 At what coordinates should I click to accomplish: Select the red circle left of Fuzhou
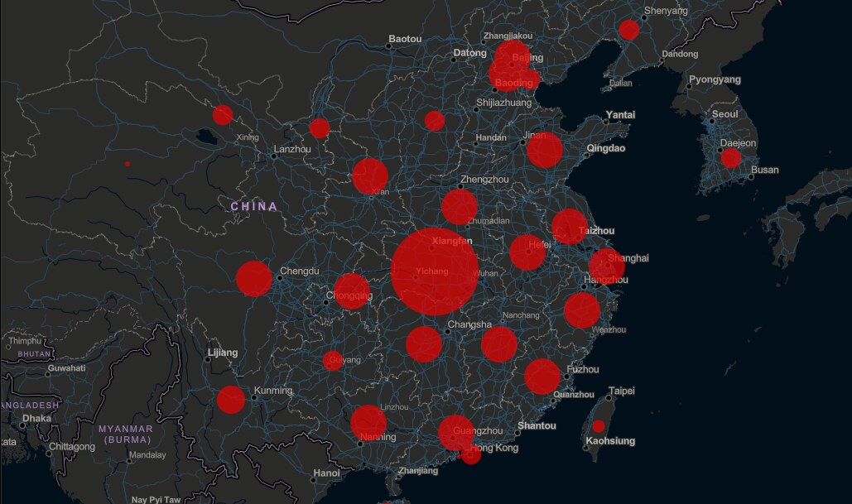click(542, 377)
